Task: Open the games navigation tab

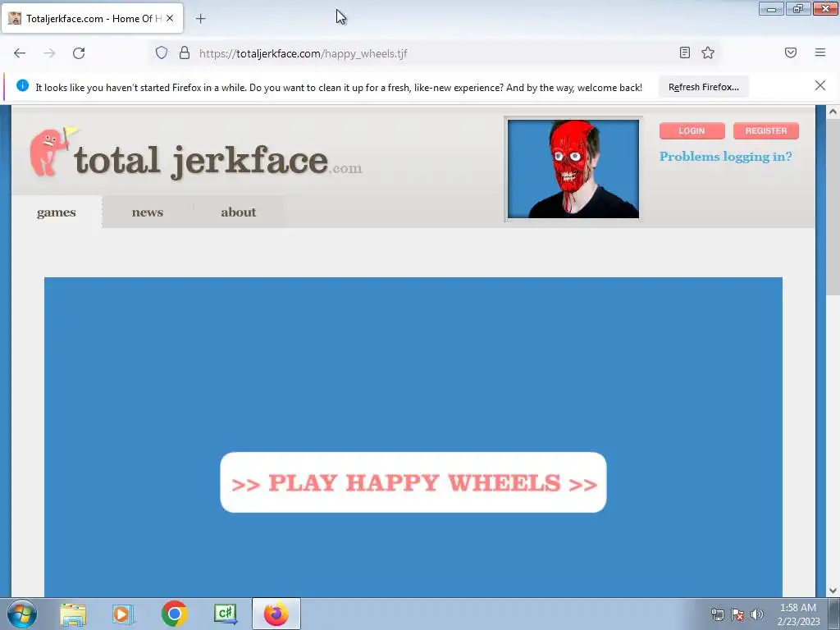Action: [57, 212]
